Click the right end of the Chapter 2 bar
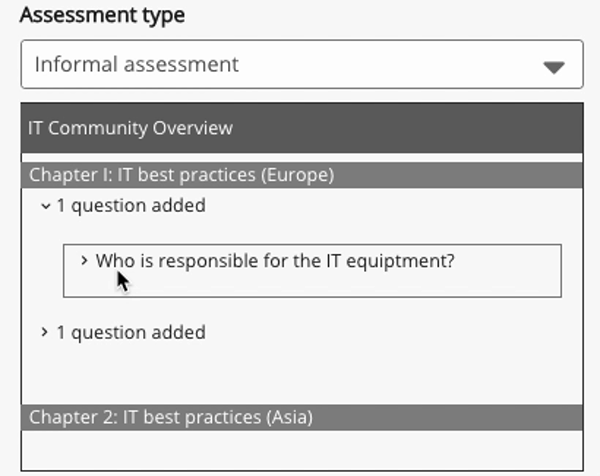Image resolution: width=600 pixels, height=476 pixels. (x=560, y=417)
